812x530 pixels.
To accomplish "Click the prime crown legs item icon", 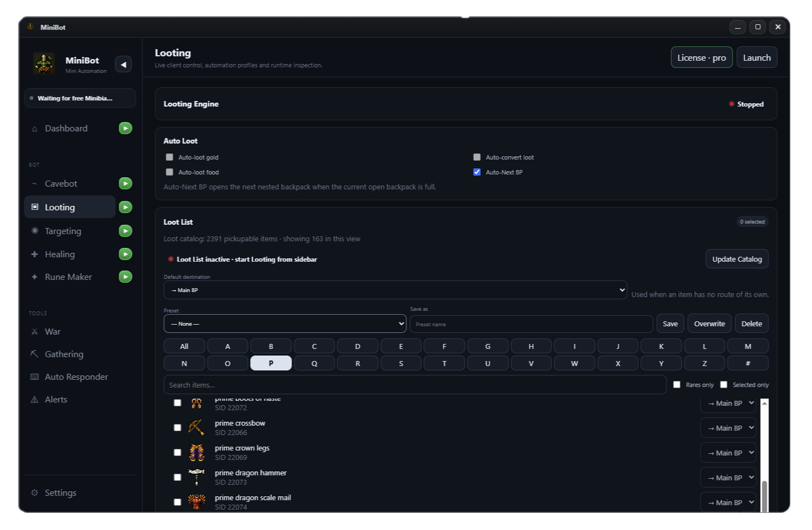I will [197, 452].
